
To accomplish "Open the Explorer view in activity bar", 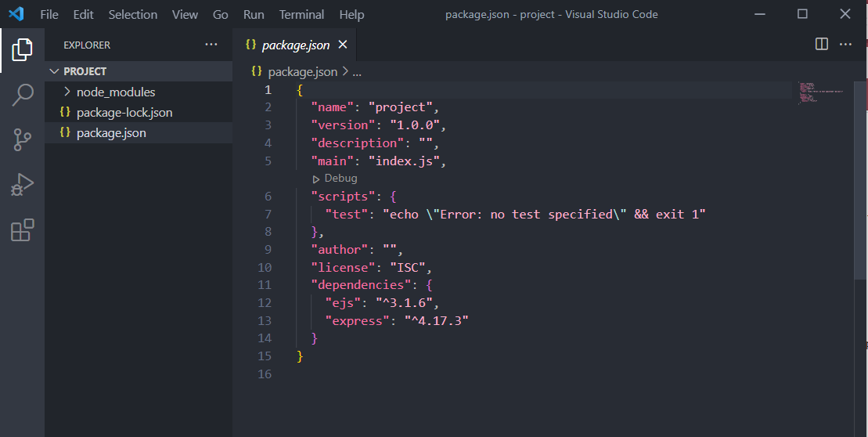I will 22,50.
